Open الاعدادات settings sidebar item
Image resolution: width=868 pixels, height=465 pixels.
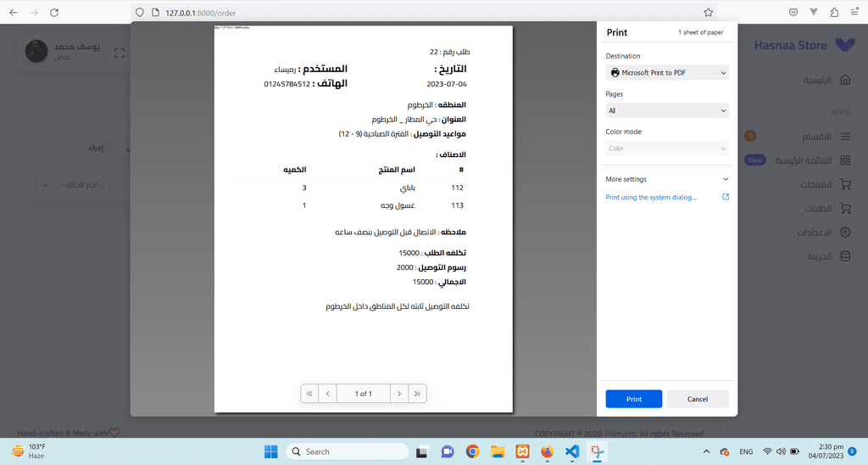(824, 232)
